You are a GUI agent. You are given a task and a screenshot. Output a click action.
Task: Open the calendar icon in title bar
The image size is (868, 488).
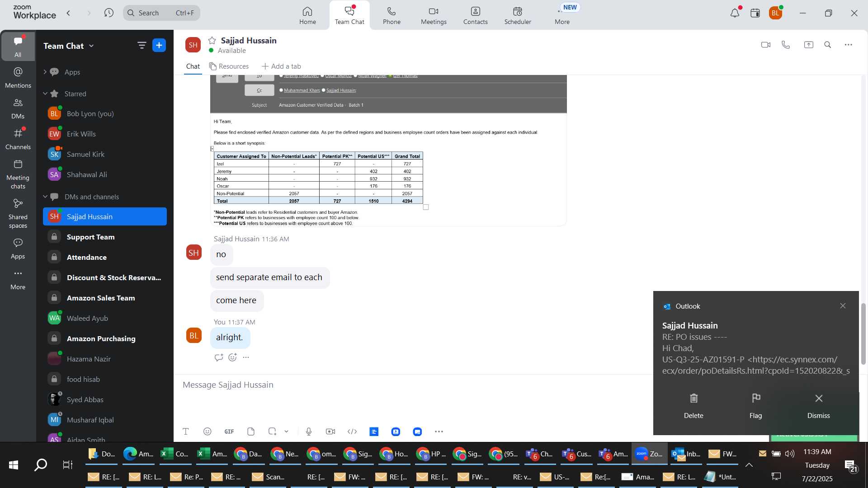coord(755,13)
